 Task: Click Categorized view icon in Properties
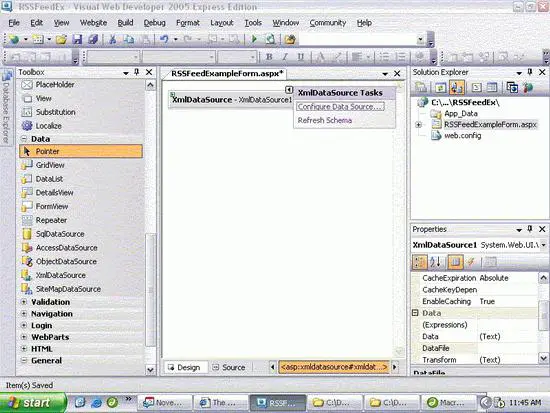coord(420,262)
